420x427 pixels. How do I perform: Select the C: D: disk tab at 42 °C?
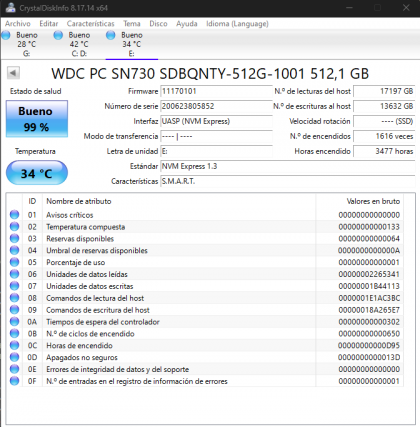[79, 44]
